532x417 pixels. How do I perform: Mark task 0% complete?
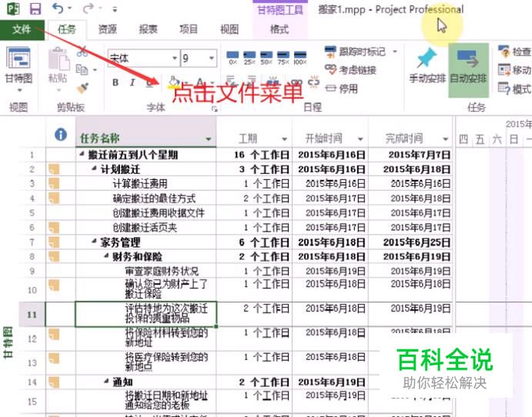click(x=233, y=57)
